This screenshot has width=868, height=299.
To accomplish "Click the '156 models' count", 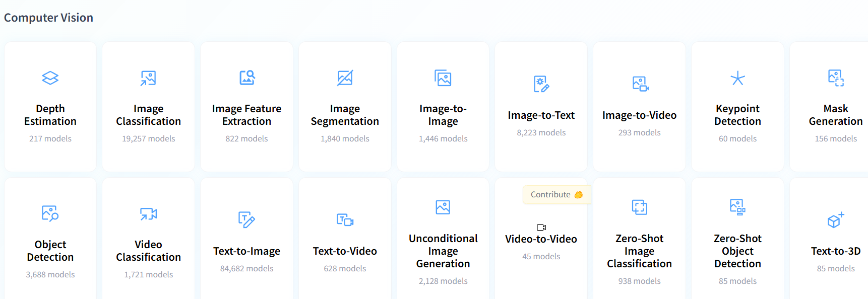I will (x=836, y=138).
